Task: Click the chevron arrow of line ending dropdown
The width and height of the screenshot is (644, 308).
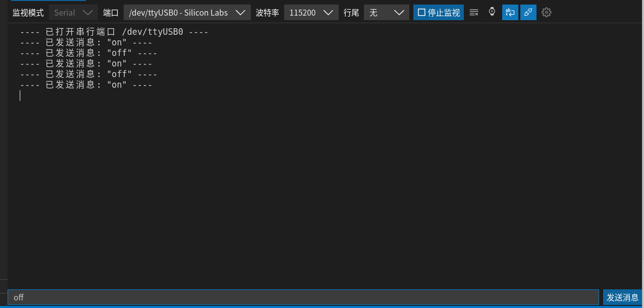Action: pyautogui.click(x=399, y=13)
